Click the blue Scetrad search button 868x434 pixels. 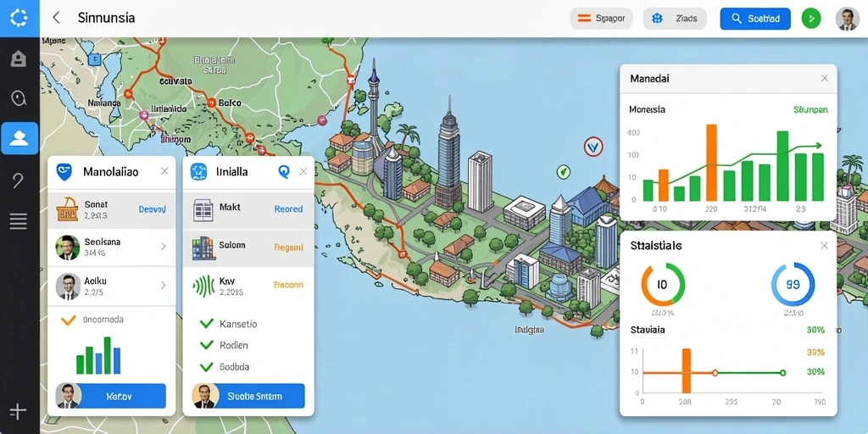coord(755,19)
